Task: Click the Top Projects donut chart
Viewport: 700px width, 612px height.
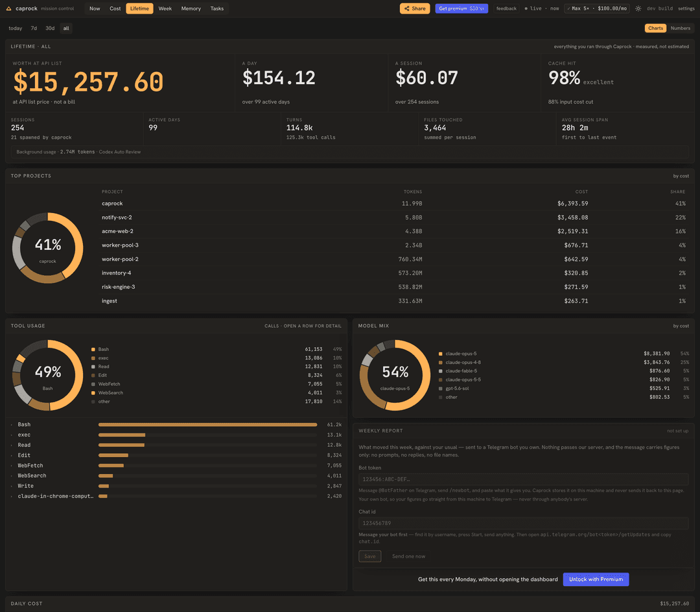Action: pos(48,248)
